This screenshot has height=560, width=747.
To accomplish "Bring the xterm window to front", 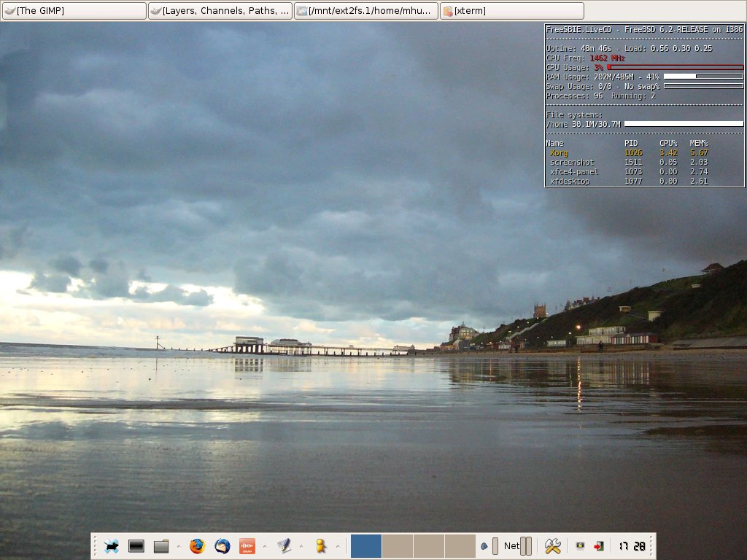I will click(511, 11).
